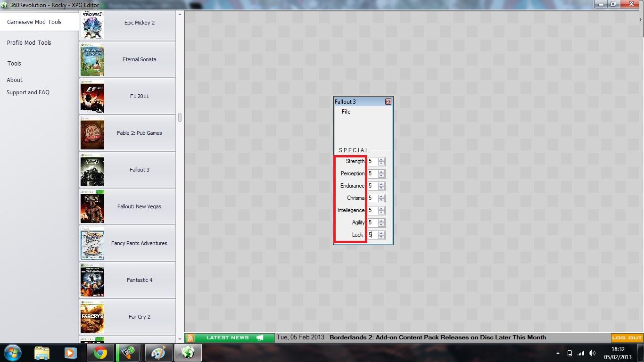The height and width of the screenshot is (362, 644).
Task: Click the volume speaker icon in system tray
Action: pos(592,353)
